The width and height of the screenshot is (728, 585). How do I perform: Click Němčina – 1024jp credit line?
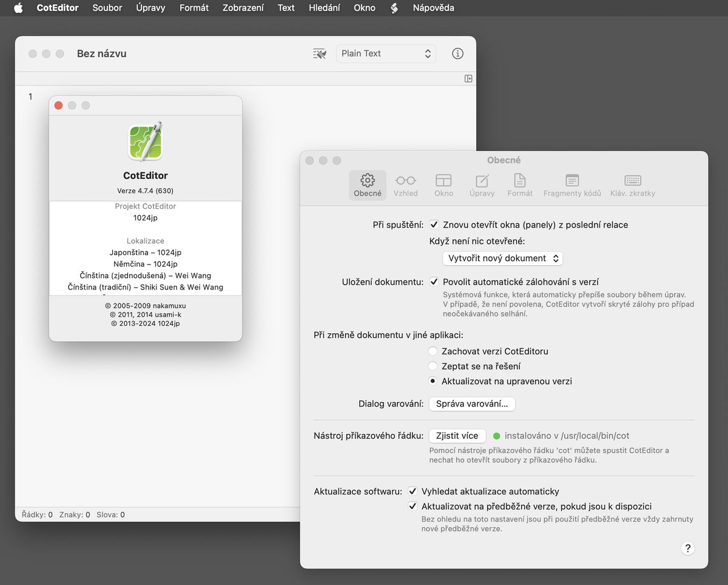click(x=146, y=264)
